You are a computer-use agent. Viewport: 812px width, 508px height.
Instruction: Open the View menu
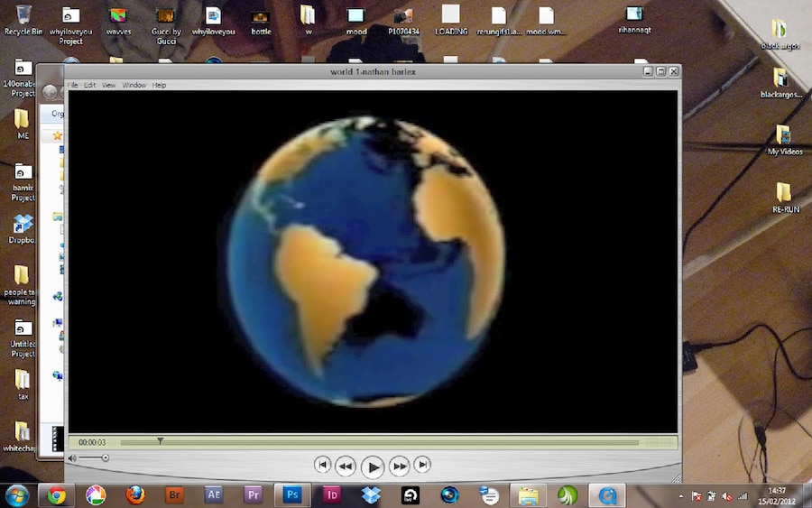coord(108,85)
